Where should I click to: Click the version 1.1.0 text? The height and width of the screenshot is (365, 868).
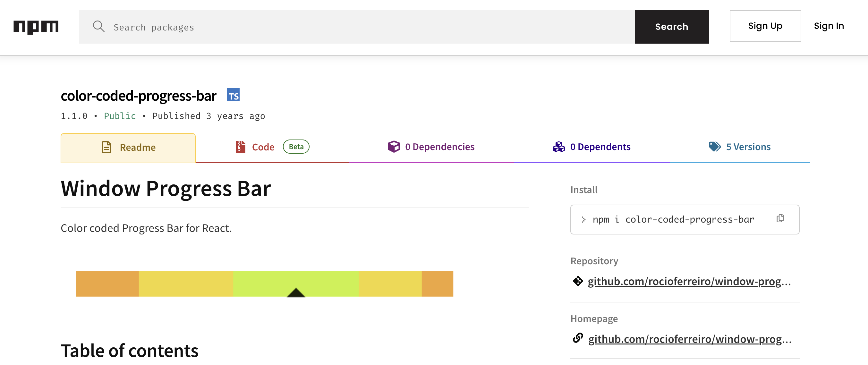(x=74, y=116)
